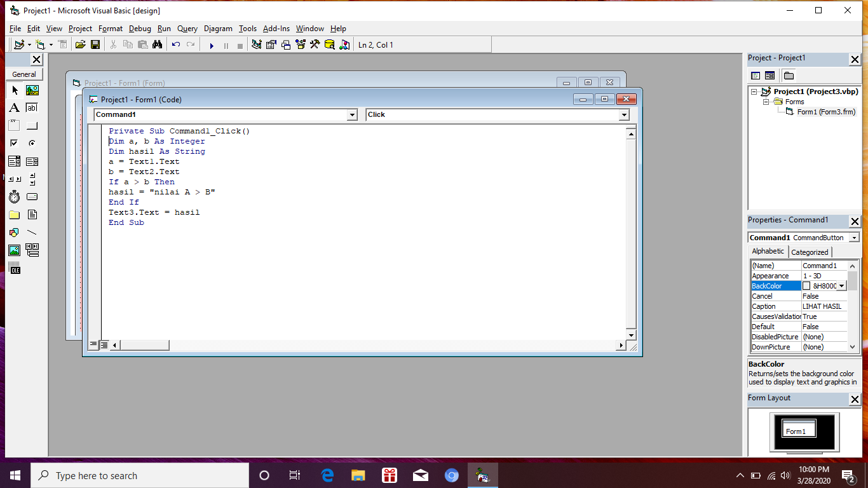Switch to Full Module View in code window
The image size is (868, 488).
coord(104,344)
